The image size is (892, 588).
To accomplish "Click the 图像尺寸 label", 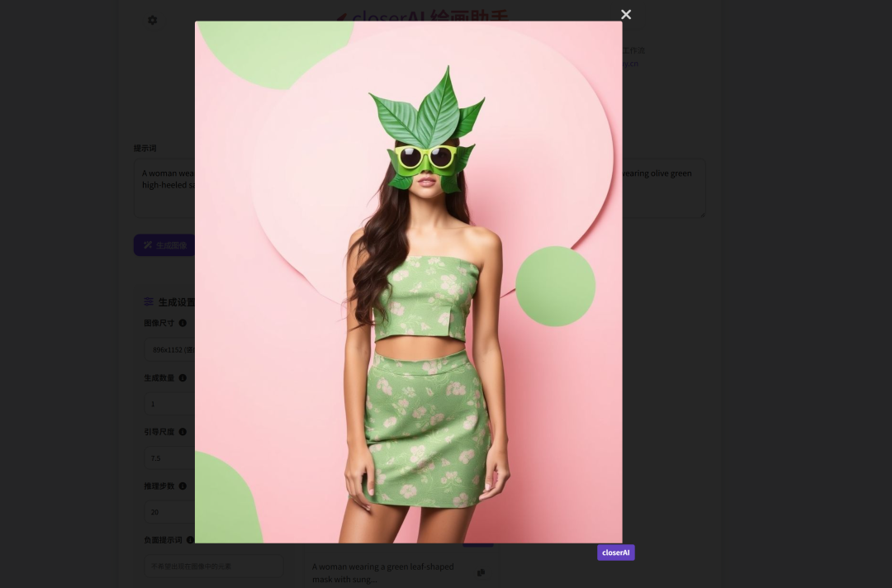I will 159,323.
